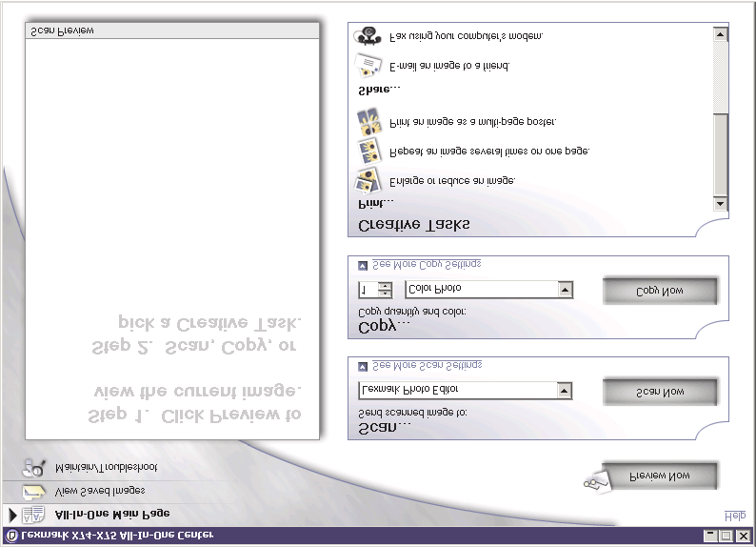Click the Scan Now button
The height and width of the screenshot is (547, 756).
660,392
